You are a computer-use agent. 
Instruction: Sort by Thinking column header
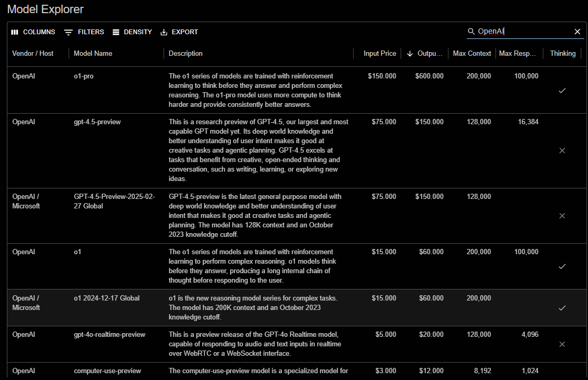tap(563, 54)
